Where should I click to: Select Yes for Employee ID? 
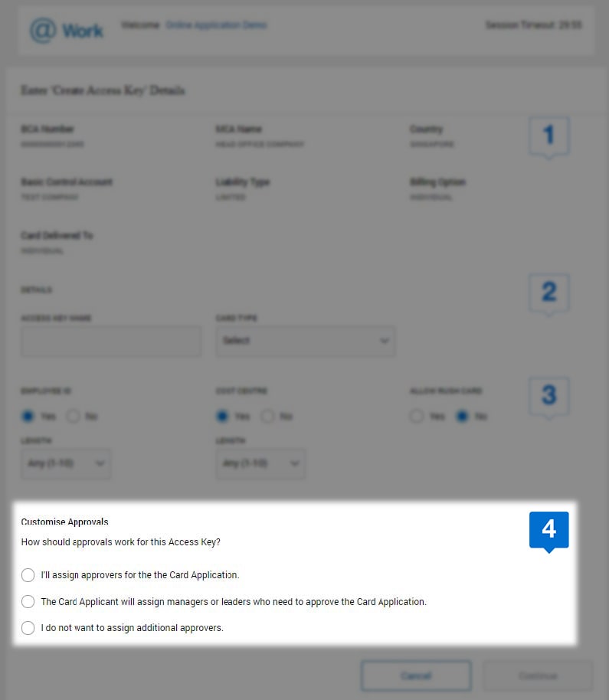click(28, 416)
